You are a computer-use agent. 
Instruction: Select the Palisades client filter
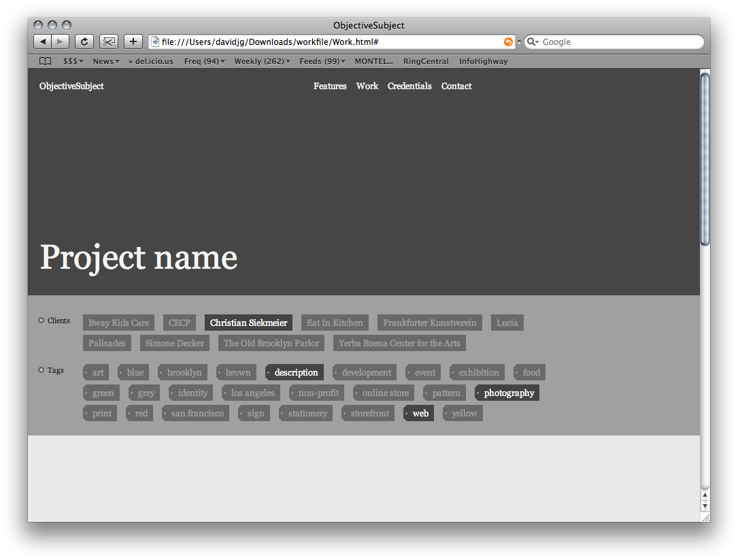tap(107, 343)
